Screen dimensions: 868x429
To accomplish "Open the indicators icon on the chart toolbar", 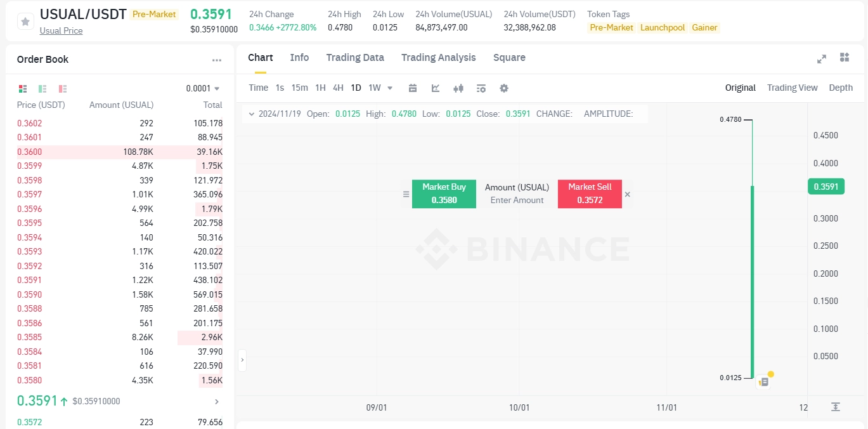I will tap(458, 88).
